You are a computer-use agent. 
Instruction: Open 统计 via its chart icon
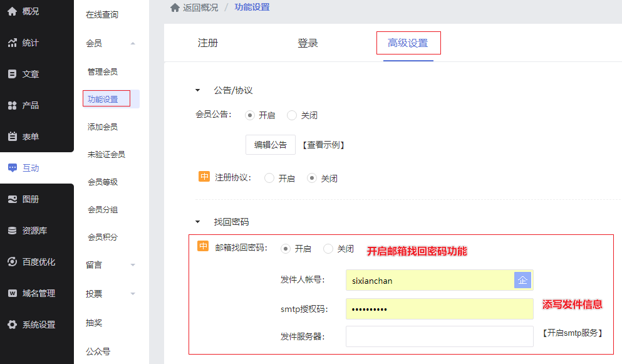point(12,43)
